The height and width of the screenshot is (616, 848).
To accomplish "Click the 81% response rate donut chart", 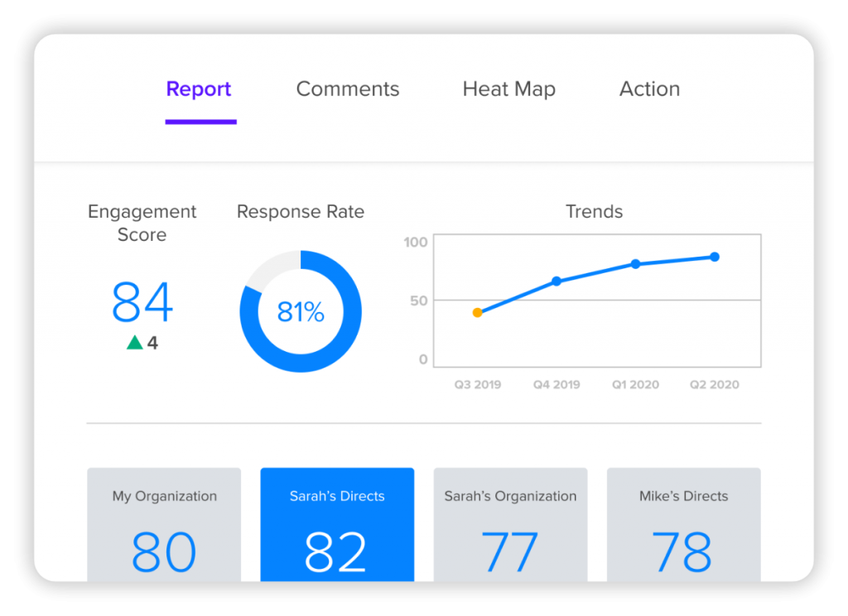I will [x=301, y=311].
